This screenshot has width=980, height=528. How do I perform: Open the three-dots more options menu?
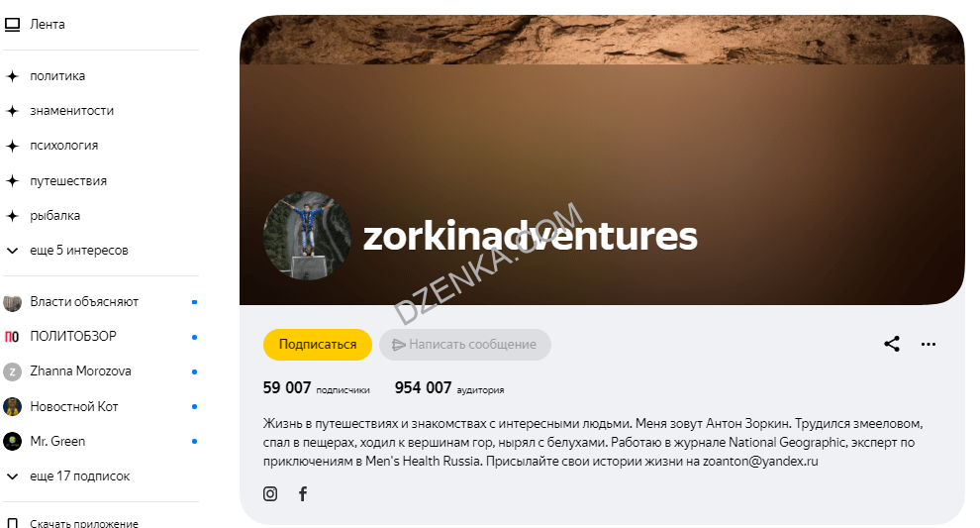click(929, 344)
